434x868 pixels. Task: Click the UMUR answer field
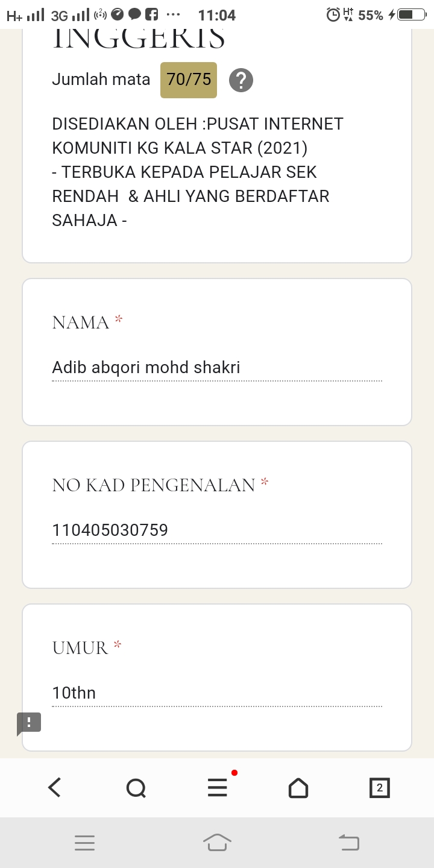pyautogui.click(x=217, y=693)
